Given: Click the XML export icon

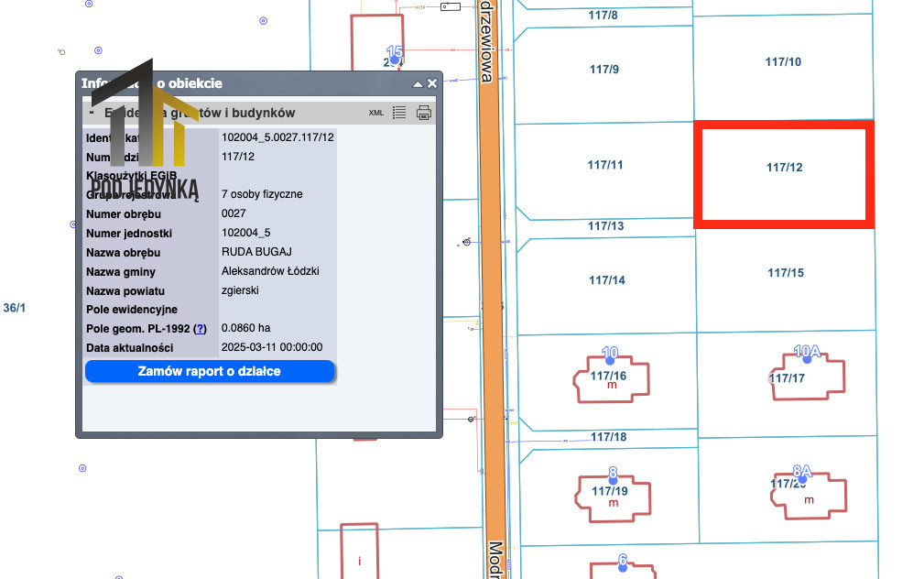Looking at the screenshot, I should click(x=376, y=113).
